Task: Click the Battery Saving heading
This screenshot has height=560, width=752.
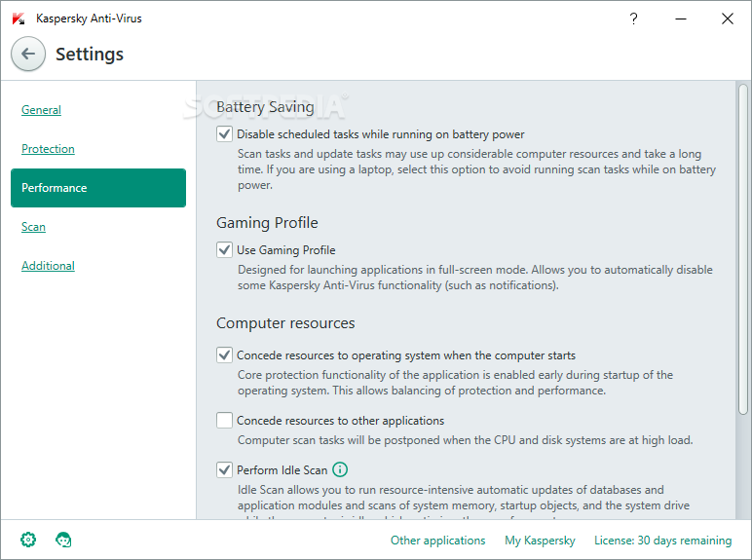Action: click(x=265, y=107)
